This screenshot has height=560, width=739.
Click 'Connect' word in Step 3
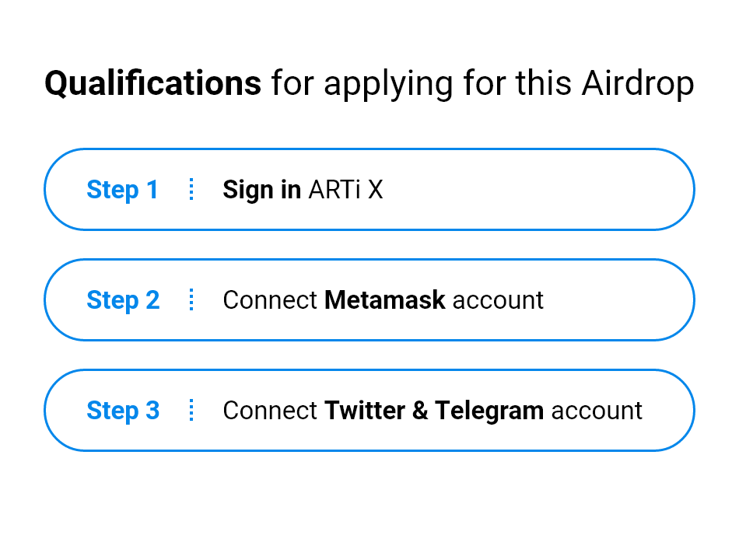270,410
